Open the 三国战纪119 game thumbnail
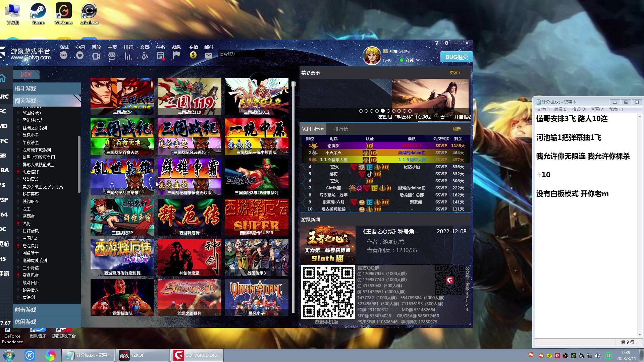Image resolution: width=644 pixels, height=362 pixels. (x=190, y=97)
